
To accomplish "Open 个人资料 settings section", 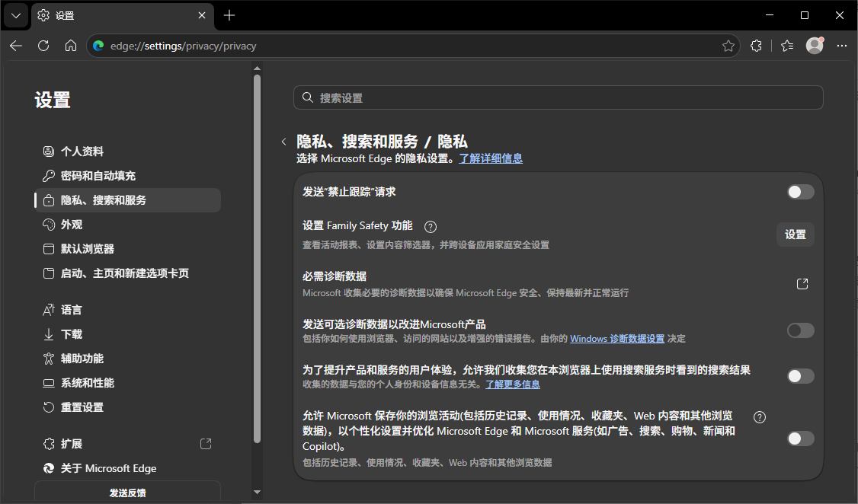I will [127, 152].
